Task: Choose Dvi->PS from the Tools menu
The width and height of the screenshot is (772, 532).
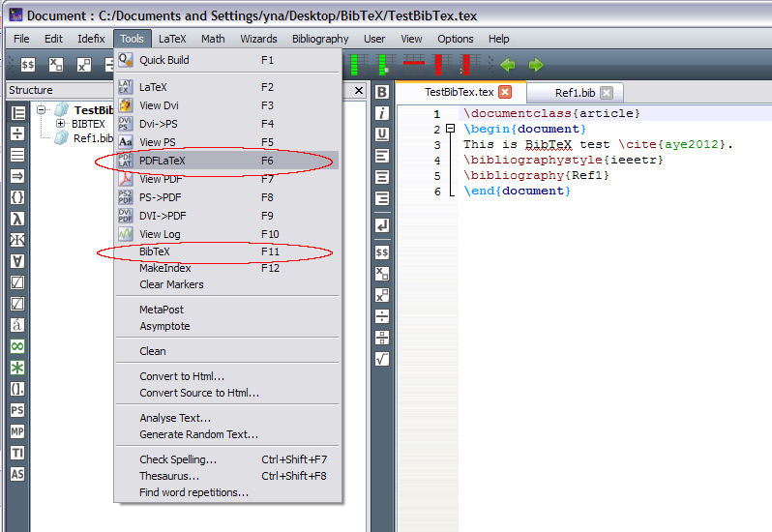Action: [227, 124]
